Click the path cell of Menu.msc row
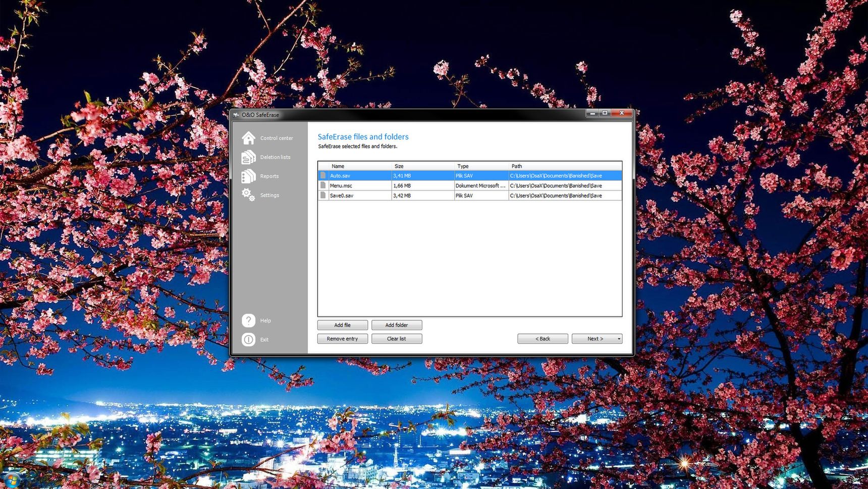 565,186
